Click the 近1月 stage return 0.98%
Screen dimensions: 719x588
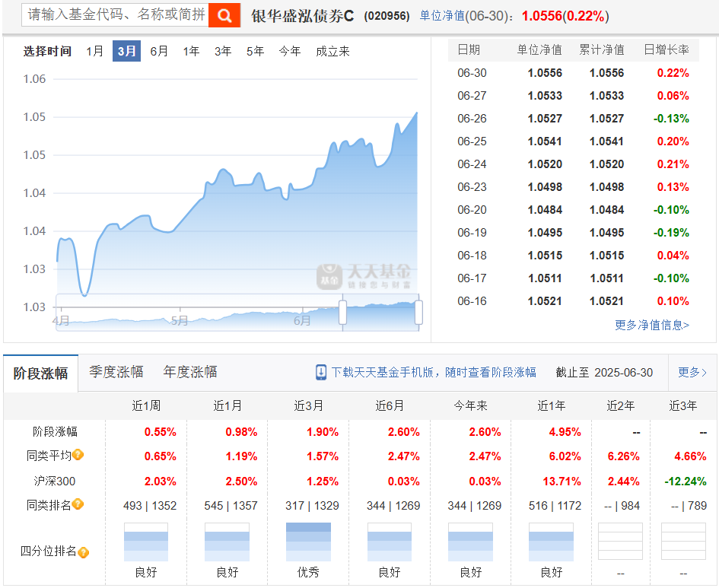tap(241, 432)
